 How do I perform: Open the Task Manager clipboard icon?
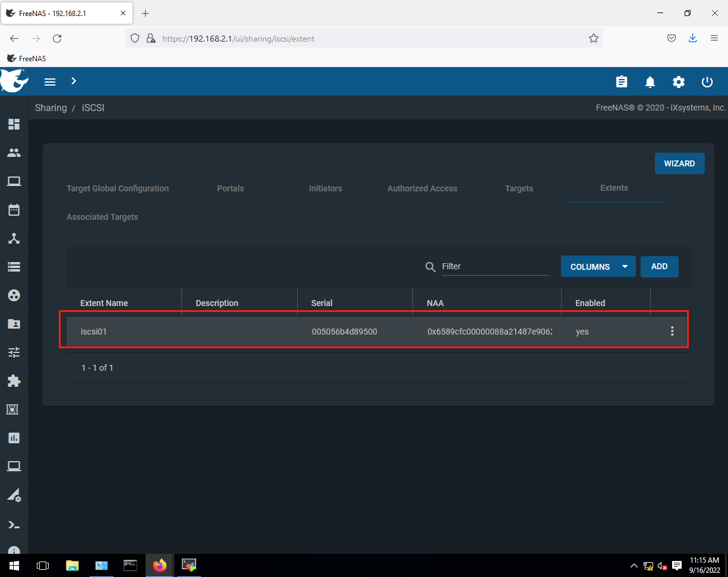pos(622,82)
